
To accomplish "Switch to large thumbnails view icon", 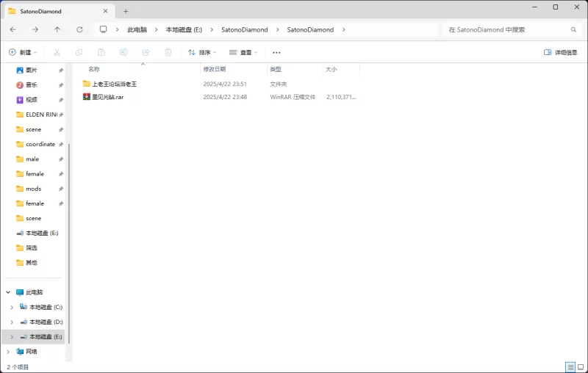I will [x=581, y=367].
